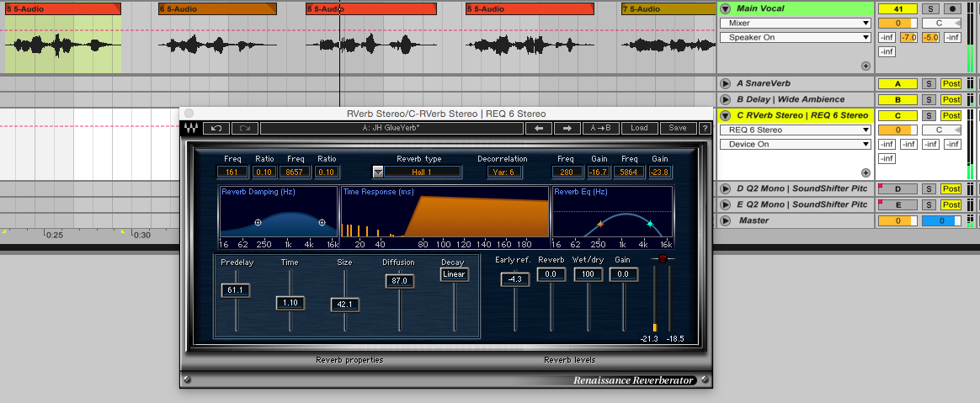The image size is (980, 403).
Task: Click the damping high Freq field 8657
Action: point(296,172)
